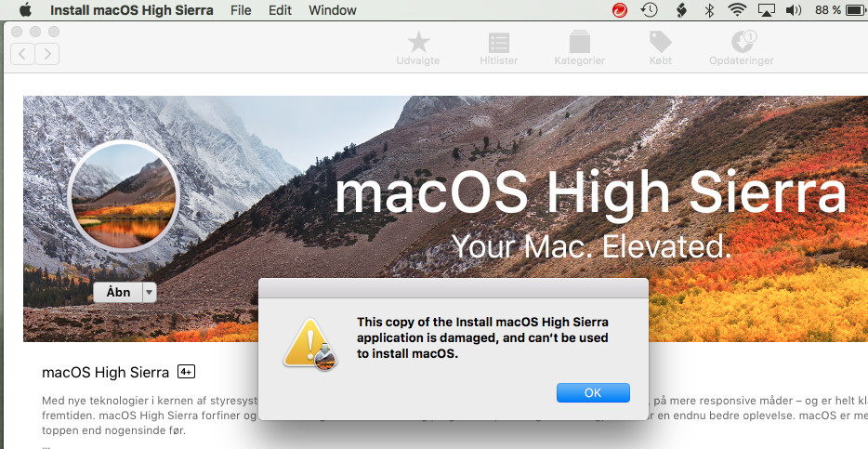Open the Window menu
This screenshot has height=449, width=868.
(x=333, y=10)
